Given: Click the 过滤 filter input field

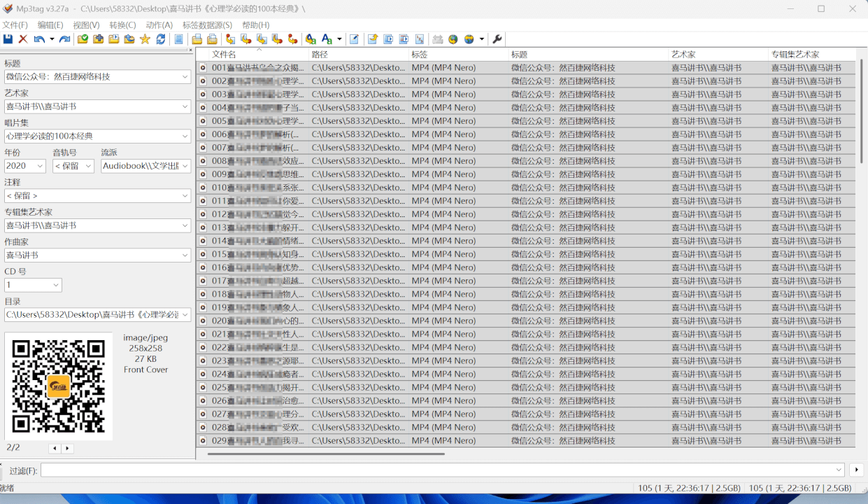Looking at the screenshot, I should (441, 470).
